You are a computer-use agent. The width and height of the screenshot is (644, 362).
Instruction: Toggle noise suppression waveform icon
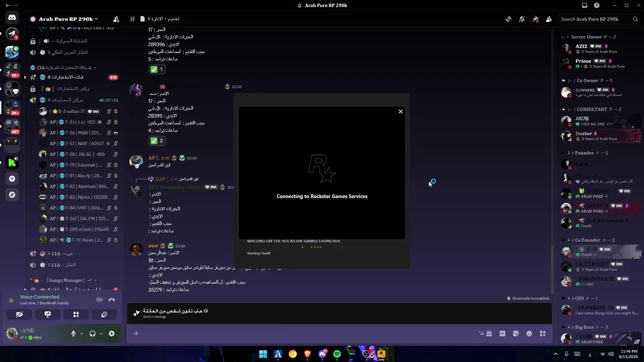click(x=99, y=300)
